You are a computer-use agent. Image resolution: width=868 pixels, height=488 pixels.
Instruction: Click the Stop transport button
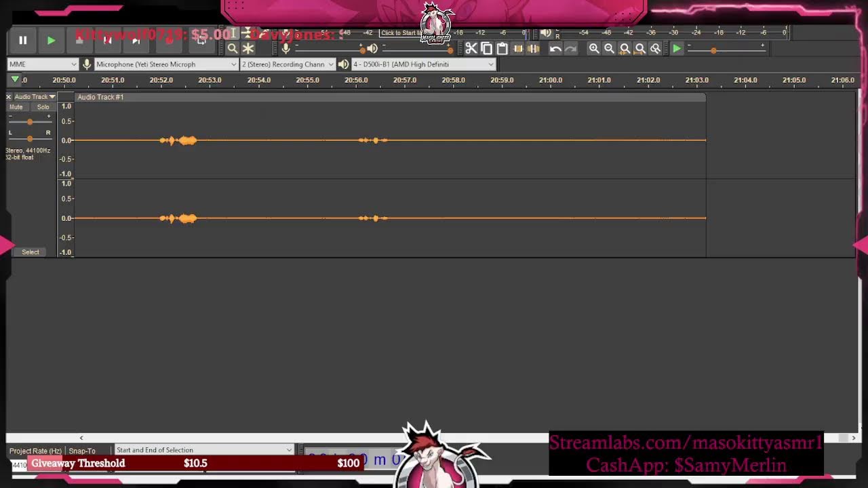[79, 41]
